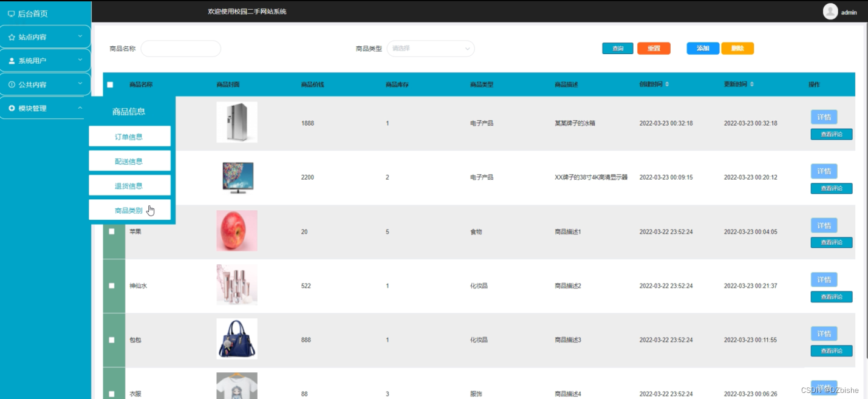Click created time 2022-03-23 00:09:15
The width and height of the screenshot is (868, 399).
click(666, 177)
